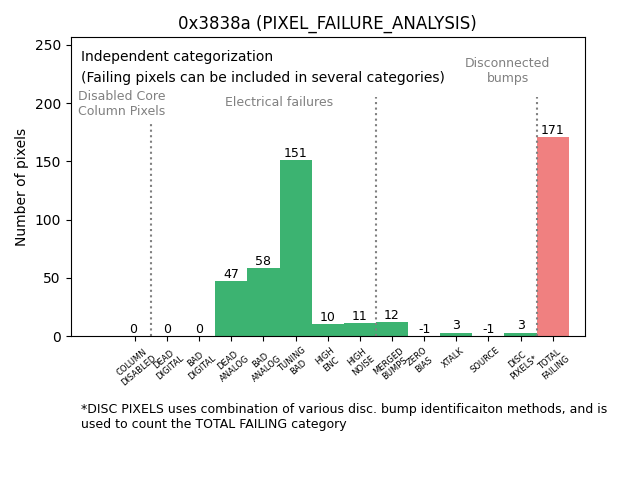Click the DEAD ANALOG bar
640x480 pixels.
[231, 309]
